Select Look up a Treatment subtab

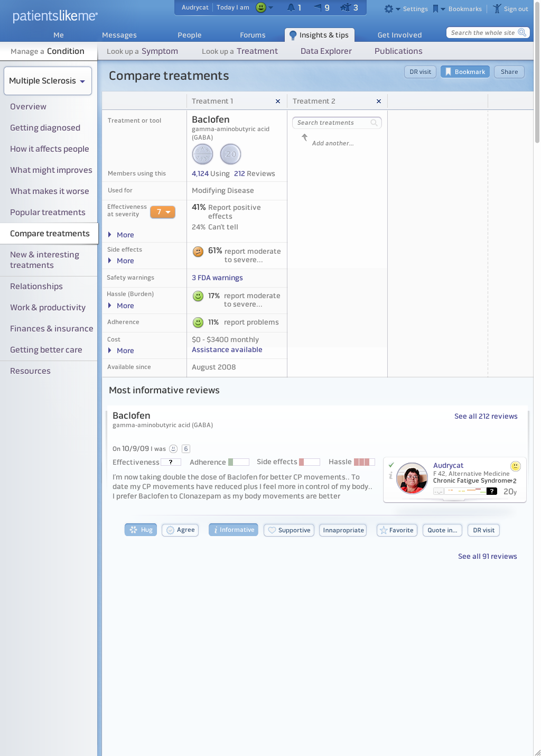(x=240, y=51)
